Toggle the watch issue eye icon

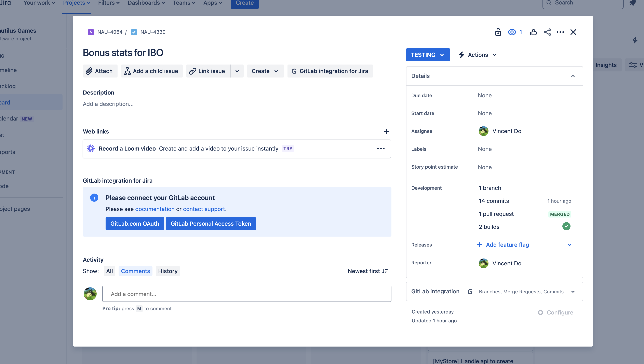(512, 32)
